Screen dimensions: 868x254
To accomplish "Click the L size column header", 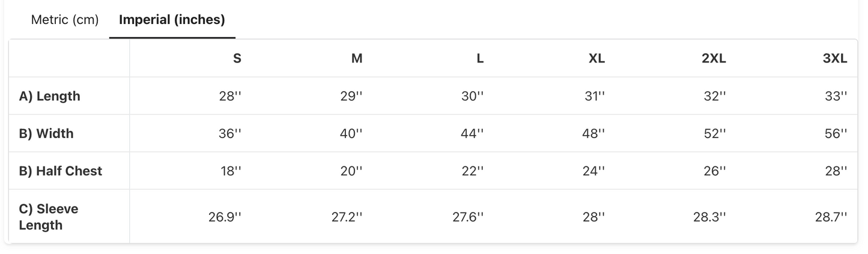I will (x=479, y=59).
